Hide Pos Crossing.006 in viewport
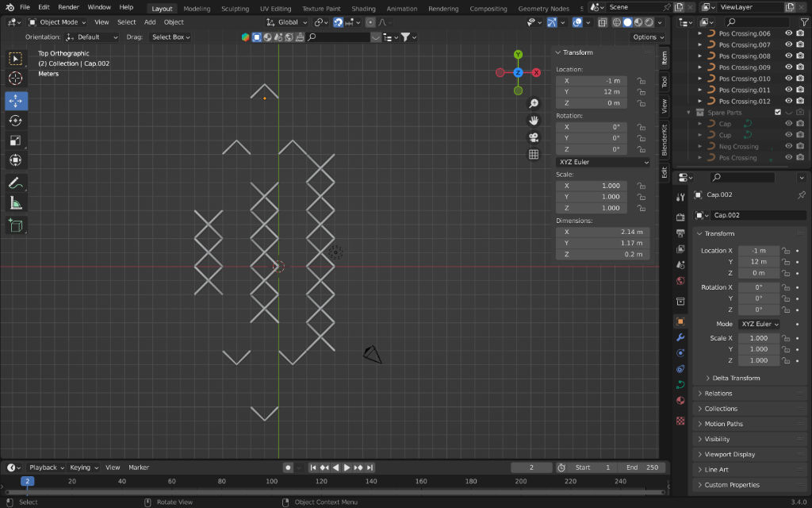 point(788,33)
